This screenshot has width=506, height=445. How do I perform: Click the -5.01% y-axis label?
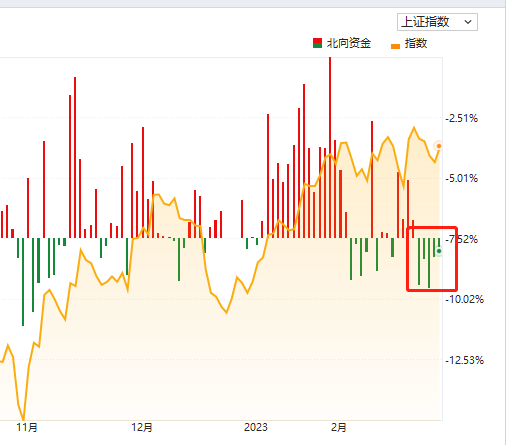coord(462,178)
